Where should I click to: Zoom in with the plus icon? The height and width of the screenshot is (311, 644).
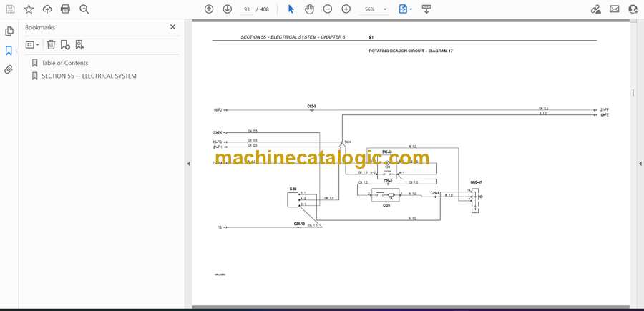346,9
